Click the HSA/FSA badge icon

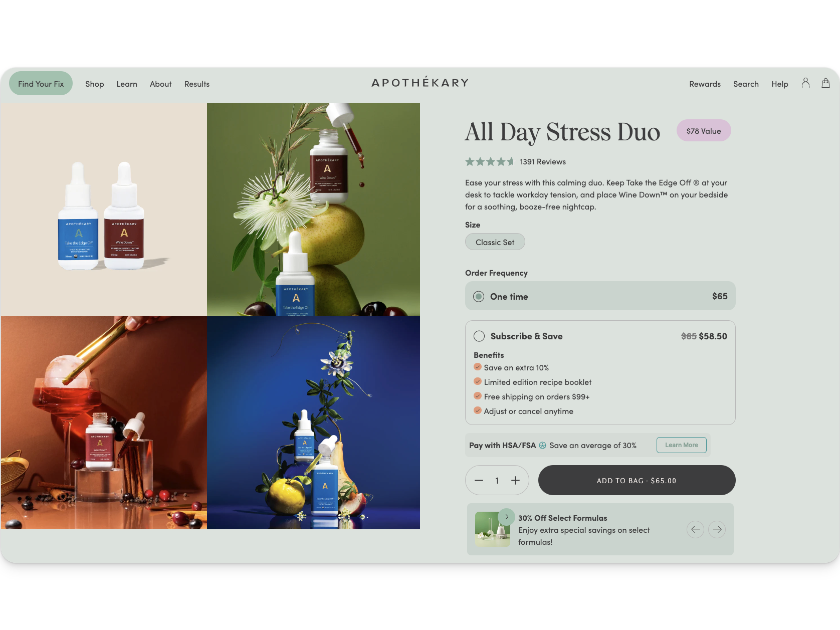542,445
